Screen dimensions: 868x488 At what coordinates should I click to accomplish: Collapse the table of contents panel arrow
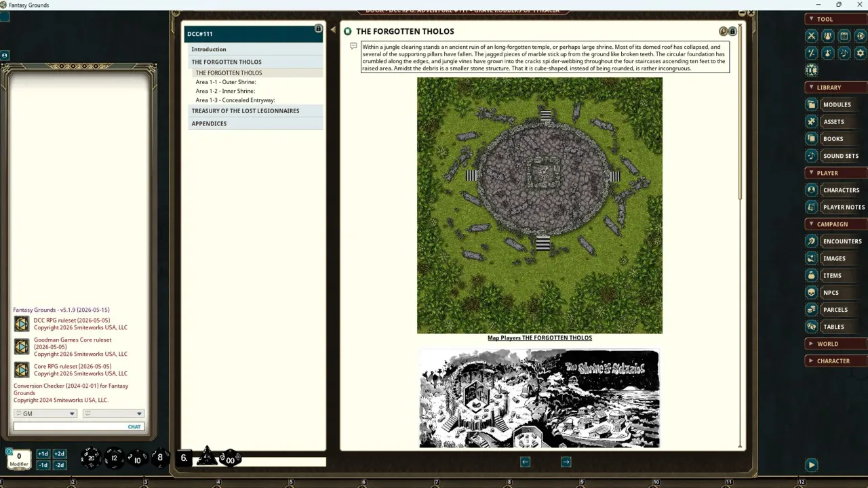(333, 30)
